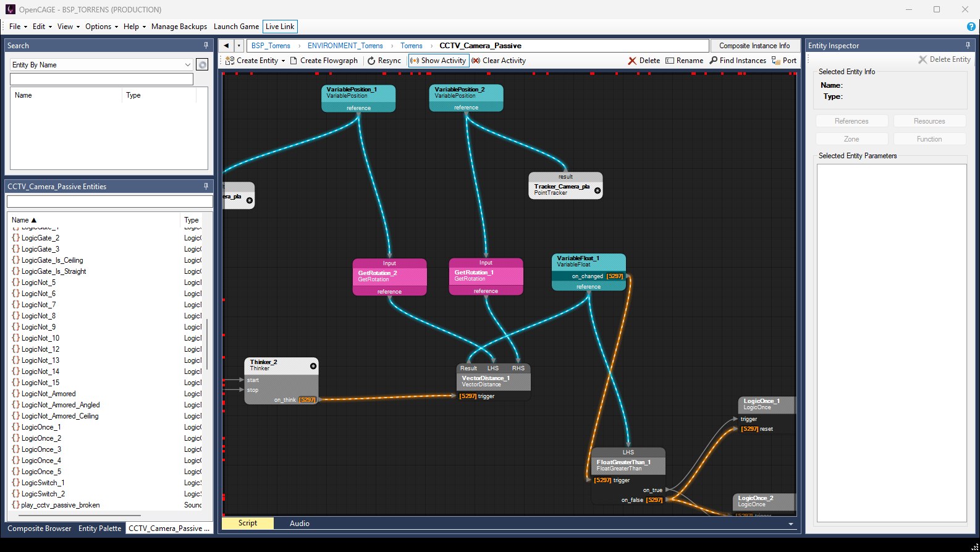Click the round icon on the Thinker_2 node

tap(313, 366)
